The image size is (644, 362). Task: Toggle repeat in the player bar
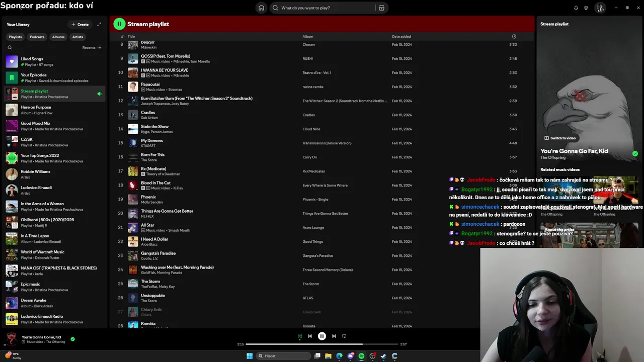[x=344, y=336]
